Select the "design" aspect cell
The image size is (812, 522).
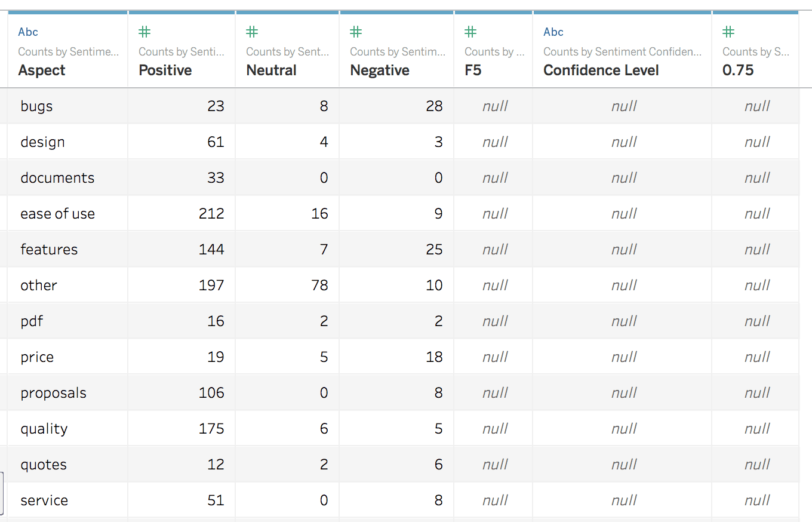tap(68, 142)
